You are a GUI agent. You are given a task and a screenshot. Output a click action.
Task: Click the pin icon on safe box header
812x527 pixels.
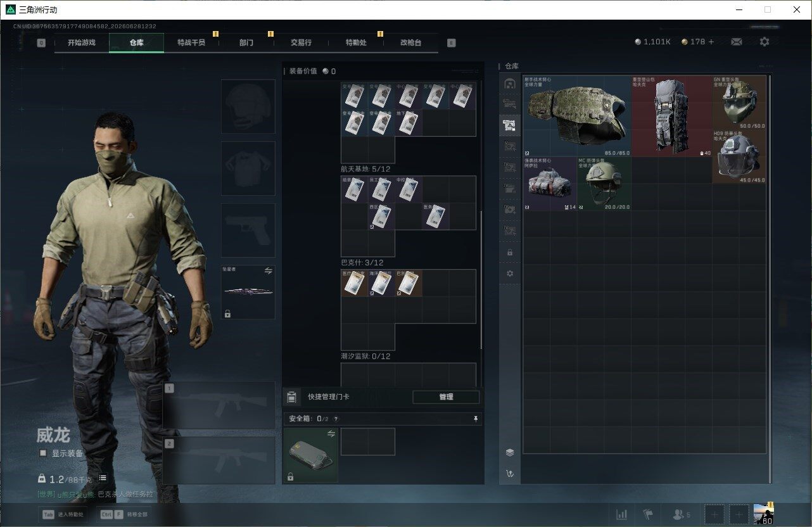(x=476, y=419)
